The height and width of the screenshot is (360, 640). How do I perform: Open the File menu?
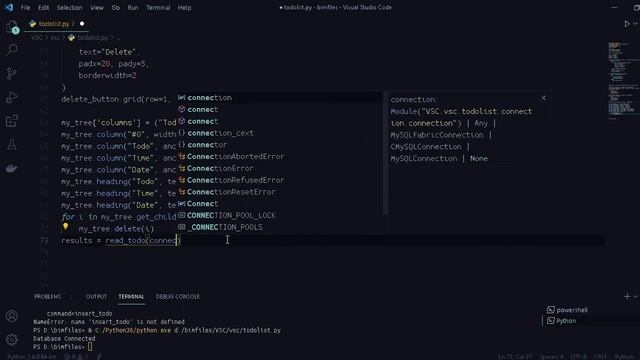25,7
